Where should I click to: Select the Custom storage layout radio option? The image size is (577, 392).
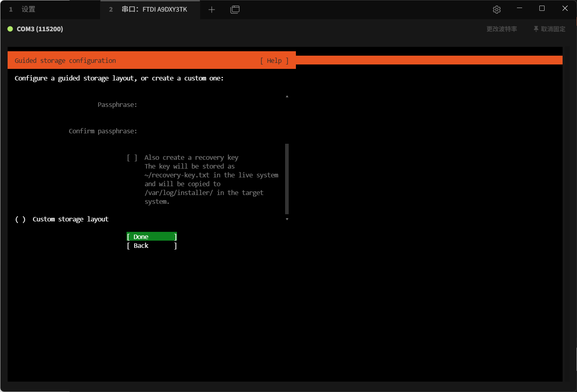click(x=20, y=219)
